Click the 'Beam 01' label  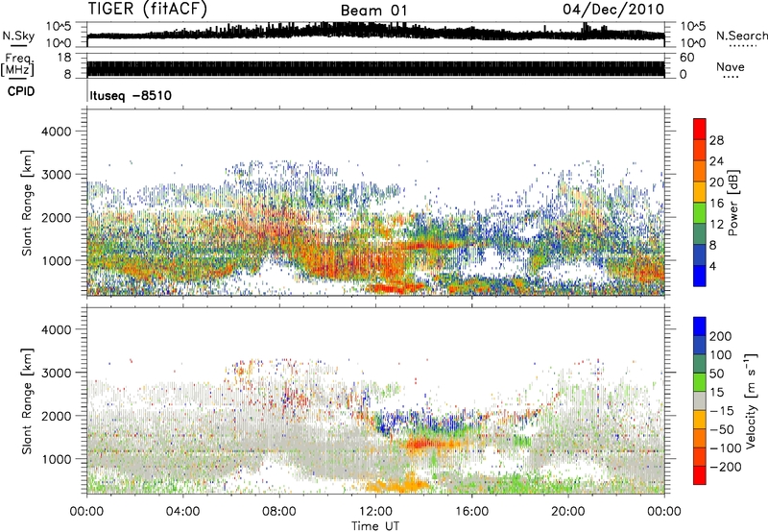pyautogui.click(x=373, y=11)
